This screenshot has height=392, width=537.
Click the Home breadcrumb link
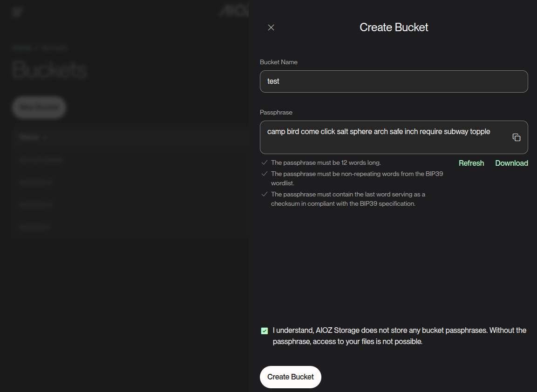(22, 48)
